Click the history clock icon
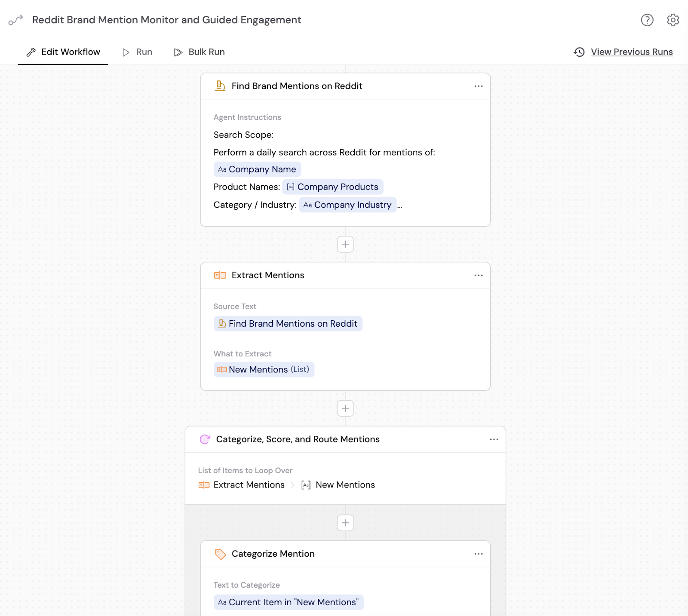 click(579, 52)
